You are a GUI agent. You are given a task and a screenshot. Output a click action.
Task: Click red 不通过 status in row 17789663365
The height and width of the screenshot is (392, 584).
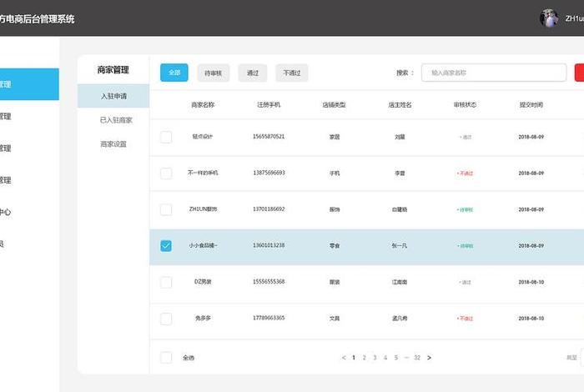466,319
